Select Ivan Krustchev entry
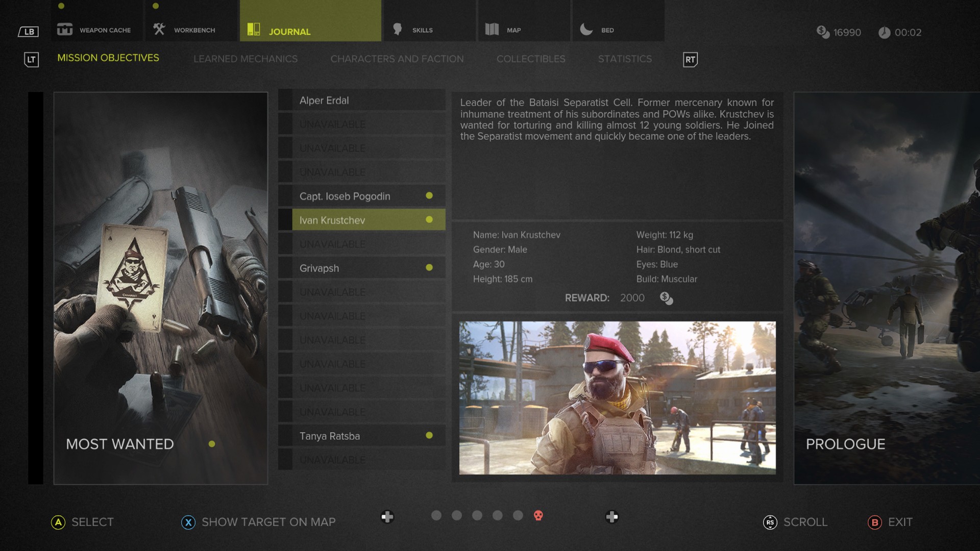Viewport: 980px width, 551px height. coord(362,220)
